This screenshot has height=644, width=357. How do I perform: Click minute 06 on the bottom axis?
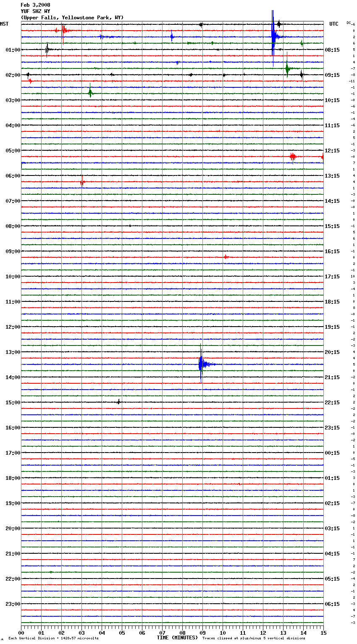pyautogui.click(x=142, y=633)
